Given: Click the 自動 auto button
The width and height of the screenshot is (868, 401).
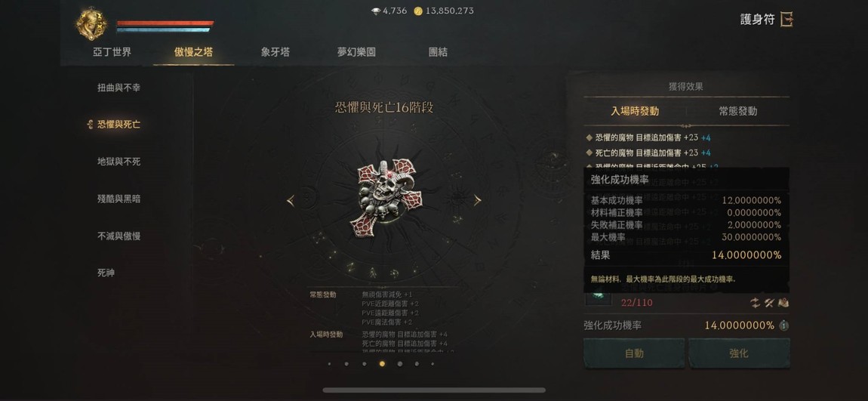Looking at the screenshot, I should point(634,353).
